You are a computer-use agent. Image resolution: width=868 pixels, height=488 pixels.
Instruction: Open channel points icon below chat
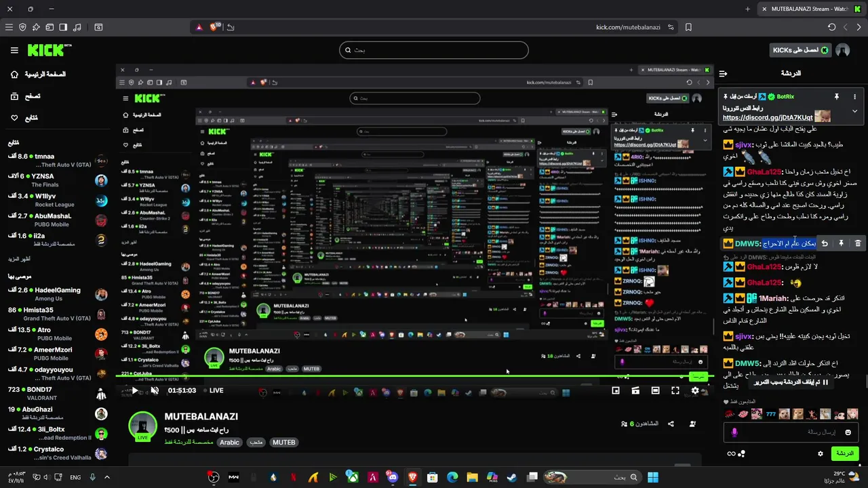click(742, 453)
